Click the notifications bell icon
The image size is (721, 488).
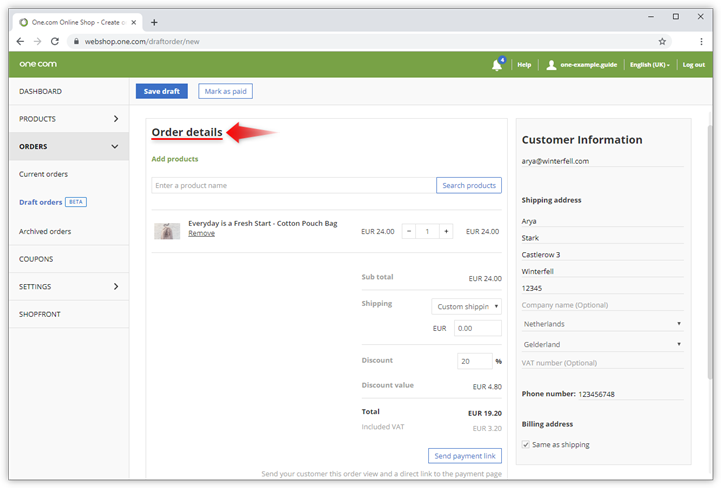click(x=497, y=65)
